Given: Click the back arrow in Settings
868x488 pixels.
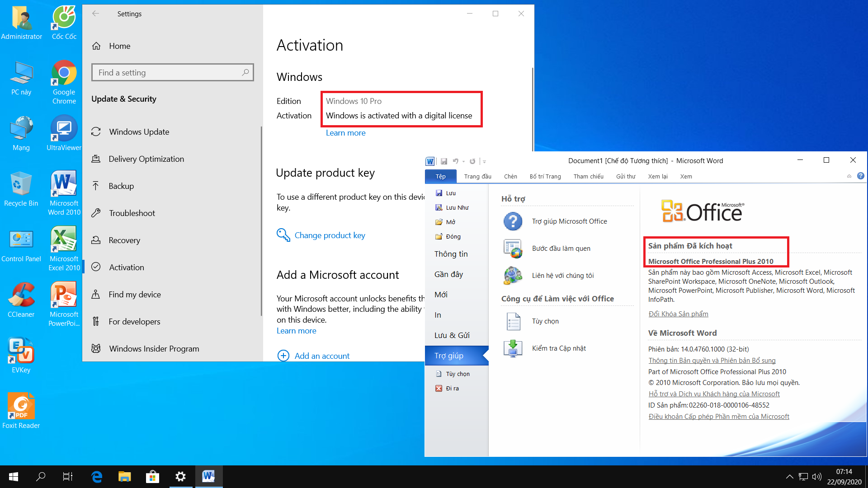Looking at the screenshot, I should pos(95,14).
